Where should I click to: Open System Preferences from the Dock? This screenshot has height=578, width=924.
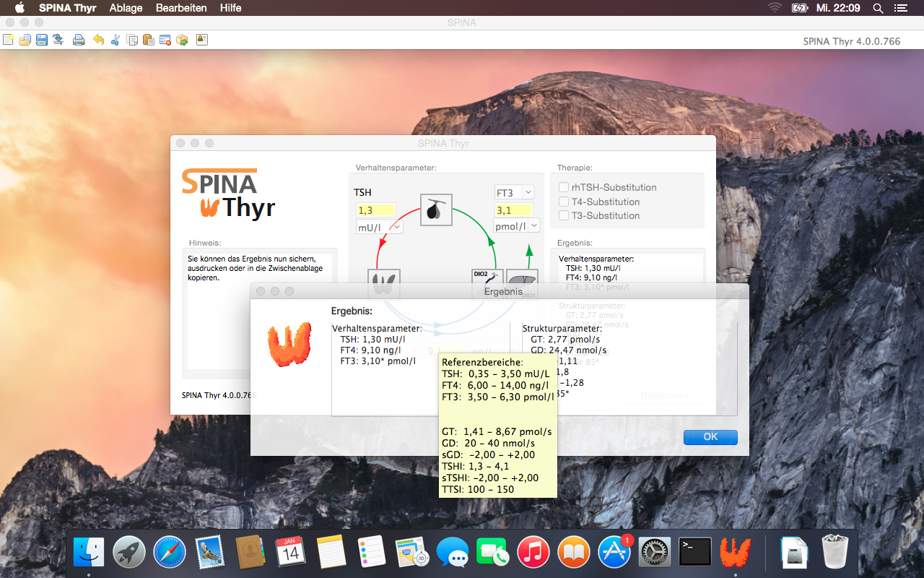[655, 553]
